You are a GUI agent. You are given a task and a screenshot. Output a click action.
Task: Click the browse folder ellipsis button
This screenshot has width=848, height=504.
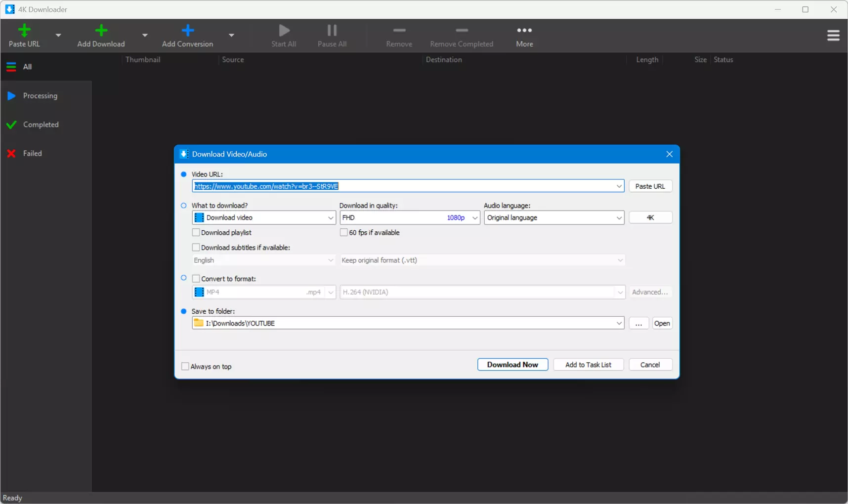point(638,323)
